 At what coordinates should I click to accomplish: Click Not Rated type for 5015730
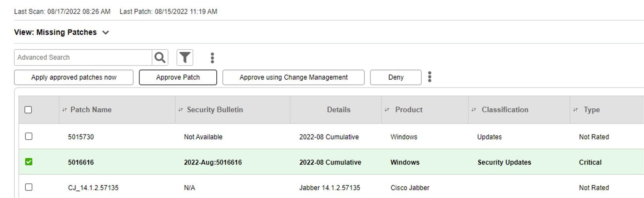594,137
